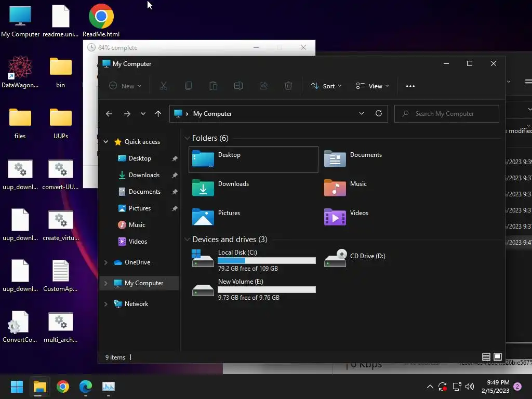Collapse the Quick access tree node
This screenshot has width=532, height=399.
106,142
